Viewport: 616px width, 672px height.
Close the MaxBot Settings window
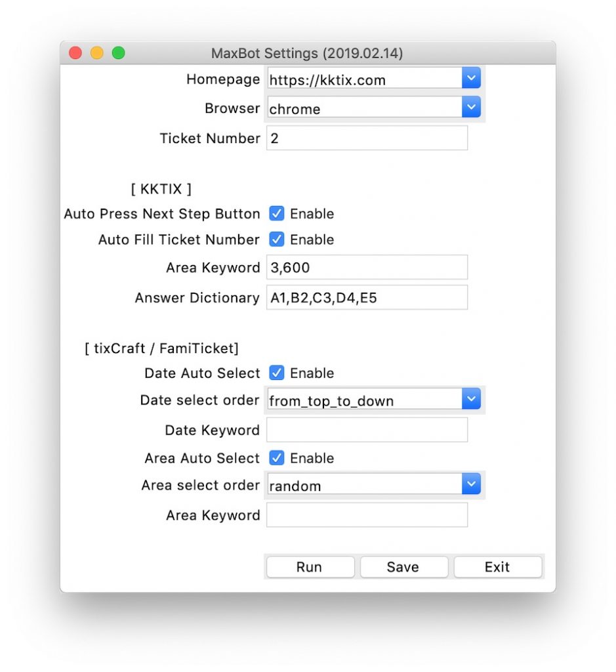tap(75, 52)
